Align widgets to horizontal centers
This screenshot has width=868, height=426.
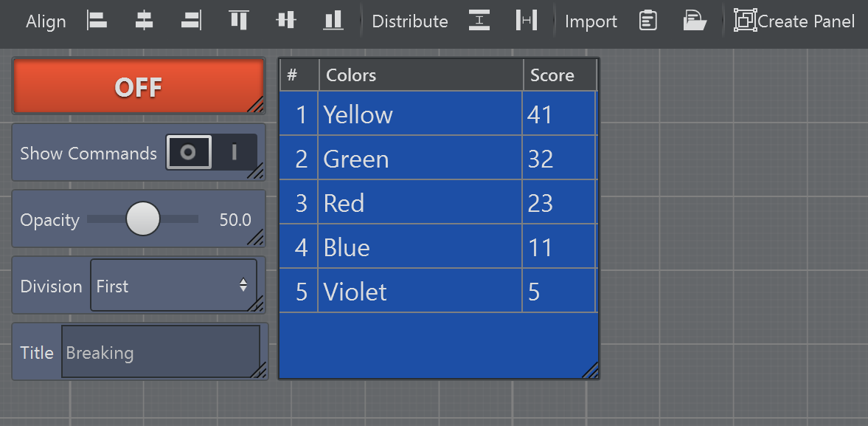pyautogui.click(x=145, y=21)
